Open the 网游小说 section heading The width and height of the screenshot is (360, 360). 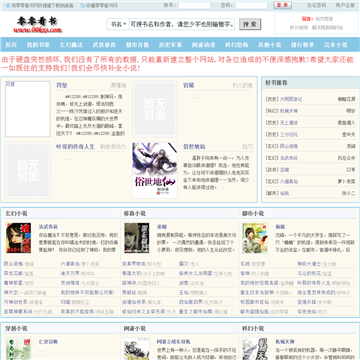pos(135,329)
